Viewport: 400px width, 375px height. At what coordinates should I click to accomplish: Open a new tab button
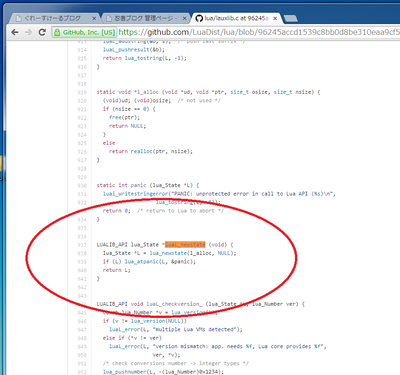(291, 19)
